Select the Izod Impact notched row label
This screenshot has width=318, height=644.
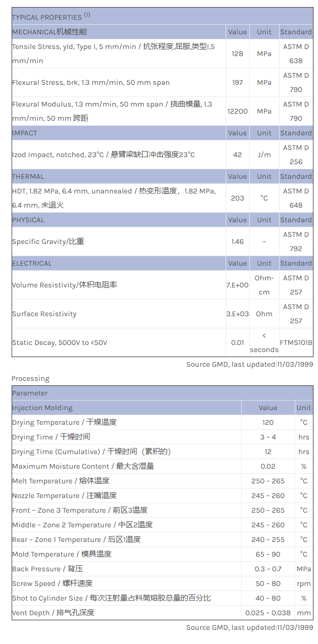point(103,155)
